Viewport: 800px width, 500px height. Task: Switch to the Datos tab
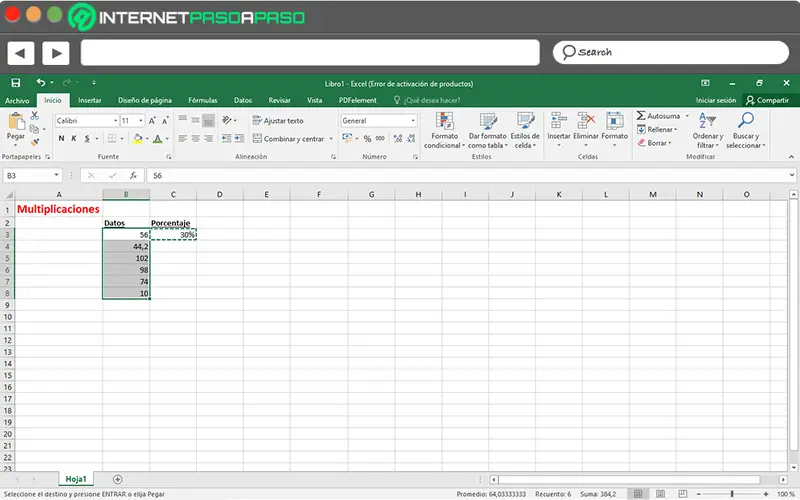pos(243,101)
